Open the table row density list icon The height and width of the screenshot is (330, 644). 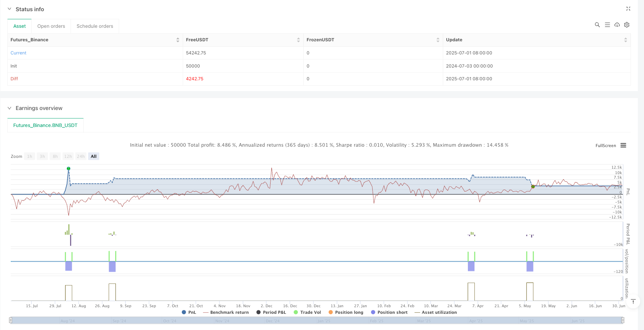(607, 25)
